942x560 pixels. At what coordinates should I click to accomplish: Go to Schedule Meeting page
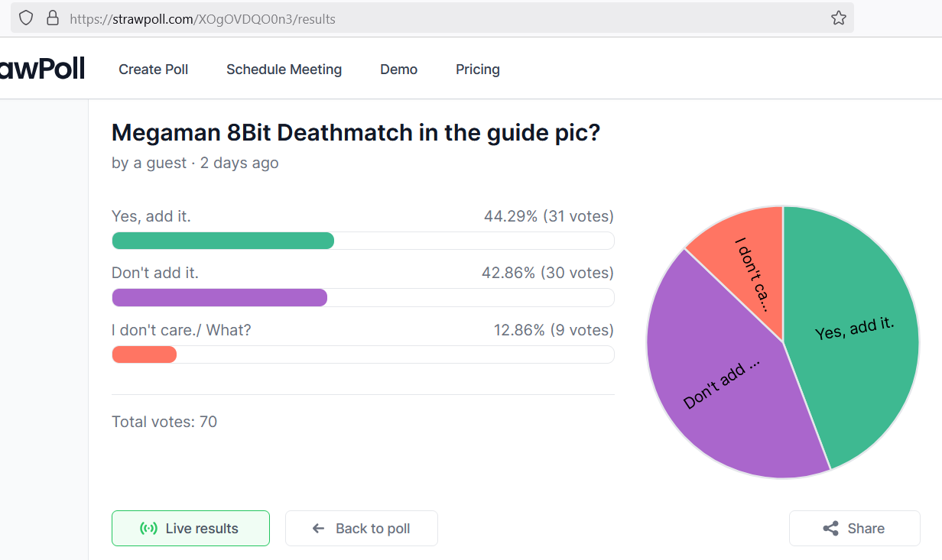284,70
